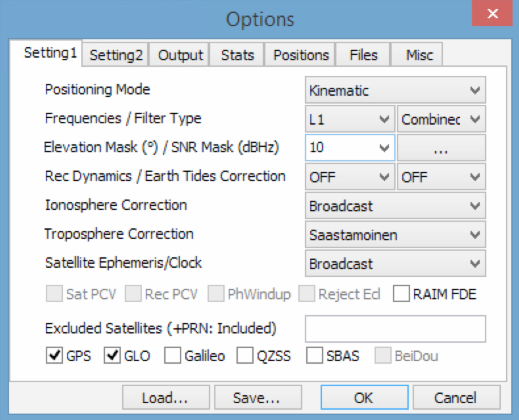
Task: Close the Options dialog with X
Action: [x=492, y=13]
